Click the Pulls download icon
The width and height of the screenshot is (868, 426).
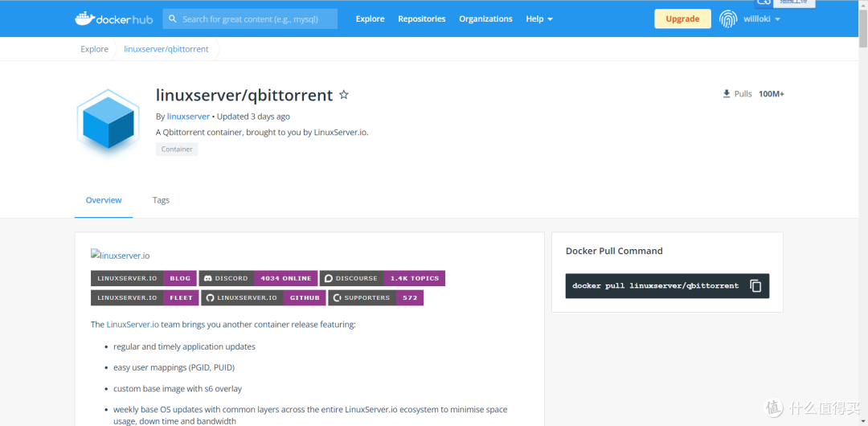(727, 93)
